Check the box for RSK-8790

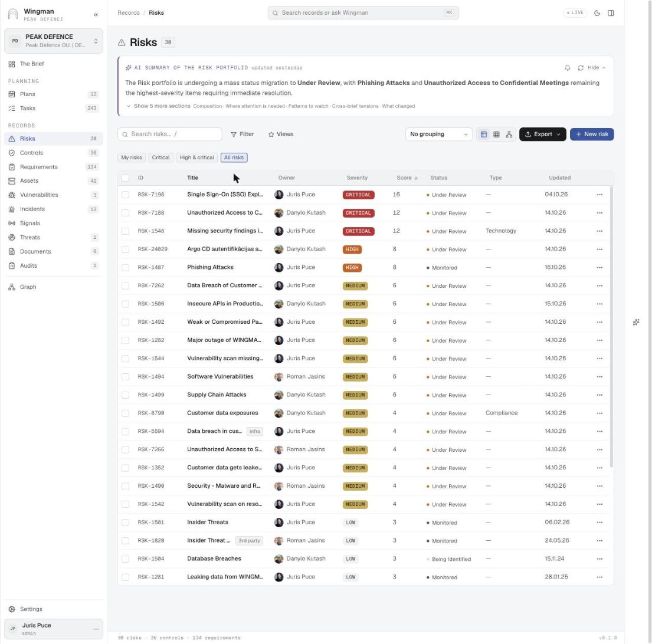(x=125, y=413)
